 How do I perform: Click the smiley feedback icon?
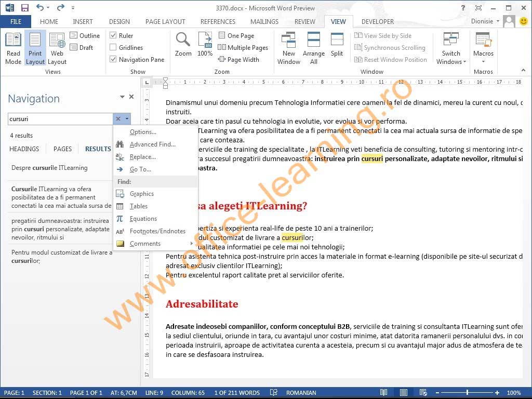pos(524,21)
